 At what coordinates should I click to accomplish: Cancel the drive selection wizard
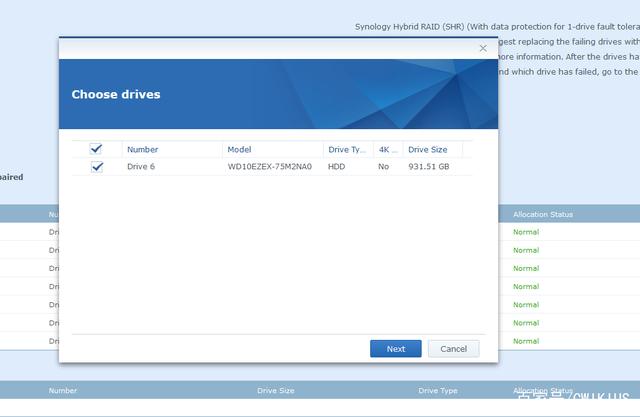coord(453,349)
